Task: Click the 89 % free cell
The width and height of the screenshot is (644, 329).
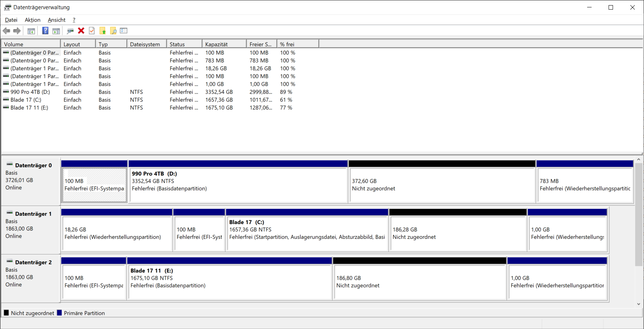Action: [x=286, y=92]
